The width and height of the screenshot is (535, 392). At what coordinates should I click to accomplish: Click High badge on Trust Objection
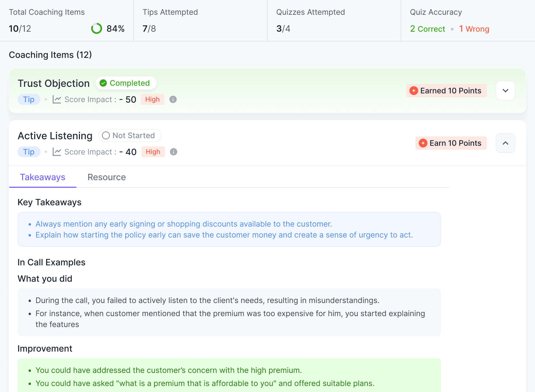(x=152, y=99)
